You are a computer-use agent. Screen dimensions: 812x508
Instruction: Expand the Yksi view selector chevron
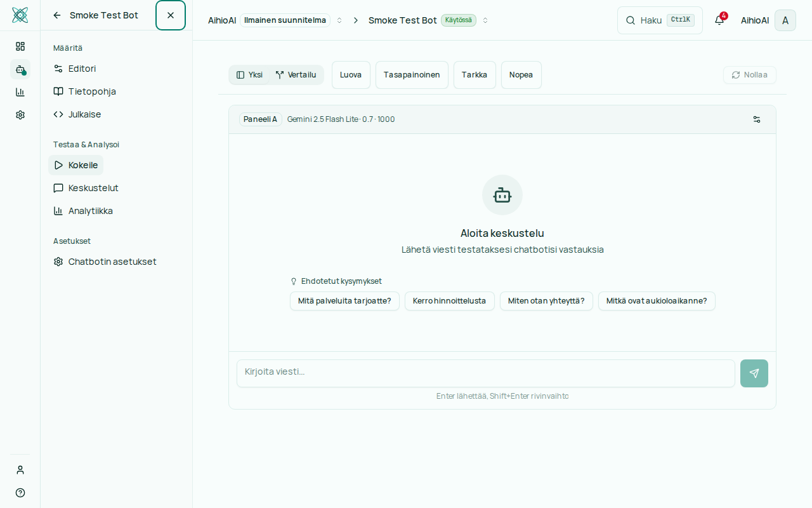[x=251, y=74]
